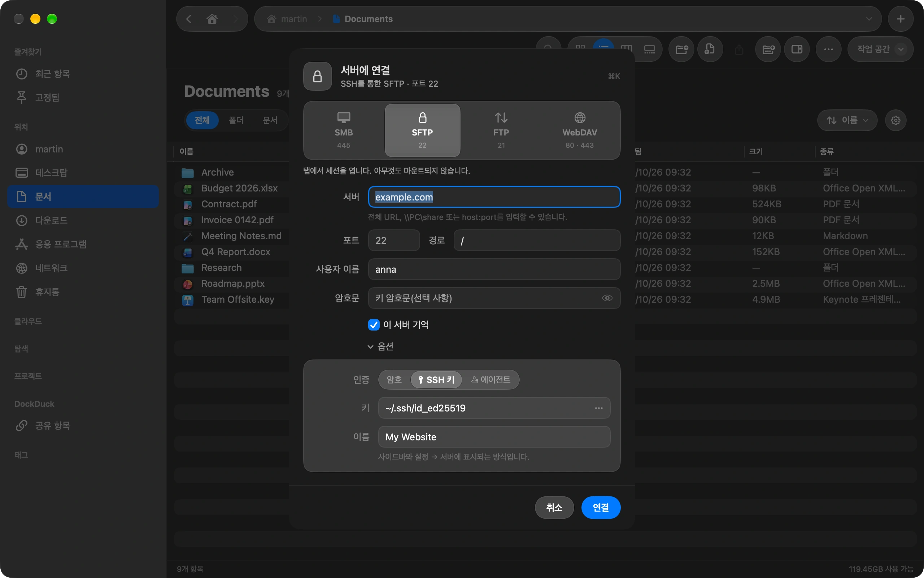Click the blue 연결 button
The height and width of the screenshot is (578, 924).
[601, 507]
